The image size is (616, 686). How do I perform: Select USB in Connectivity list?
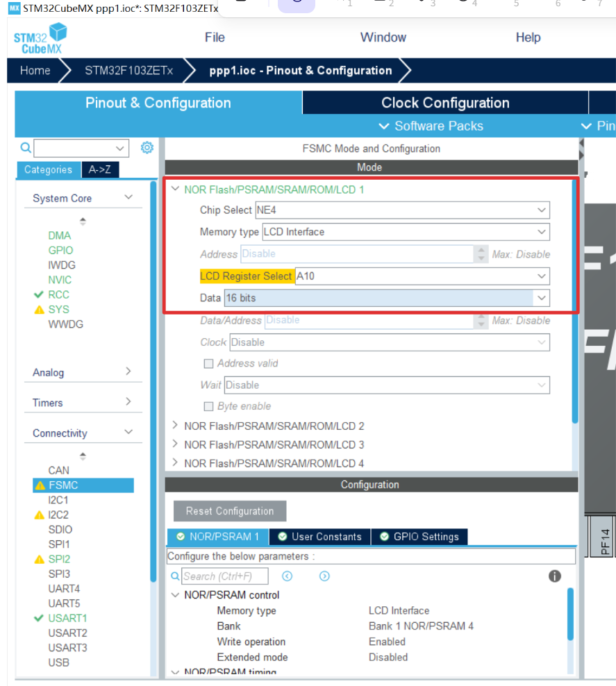[58, 663]
